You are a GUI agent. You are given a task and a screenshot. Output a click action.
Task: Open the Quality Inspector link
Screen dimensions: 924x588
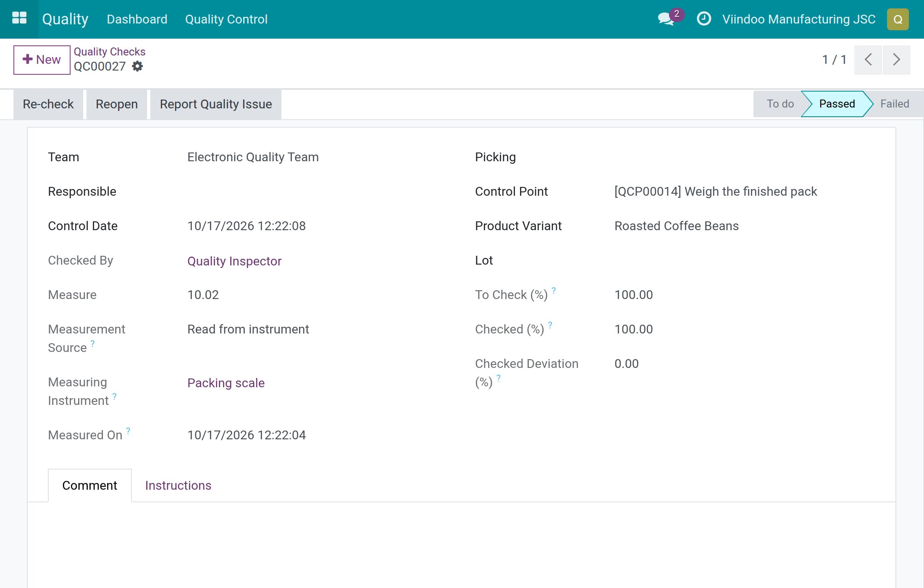pos(234,261)
